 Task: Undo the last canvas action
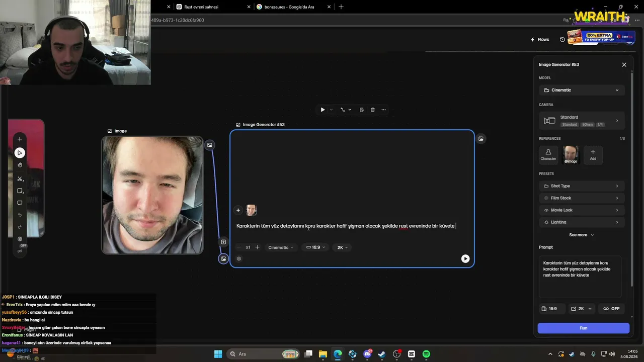tap(20, 215)
